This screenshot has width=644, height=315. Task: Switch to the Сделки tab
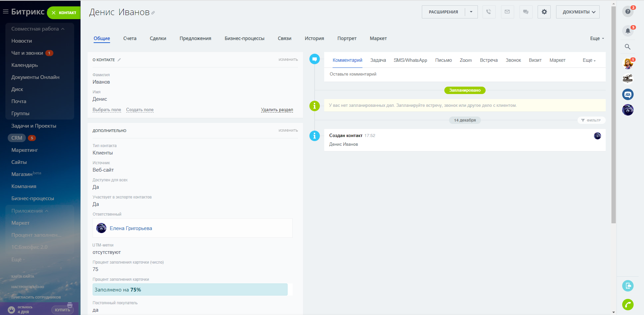click(158, 39)
